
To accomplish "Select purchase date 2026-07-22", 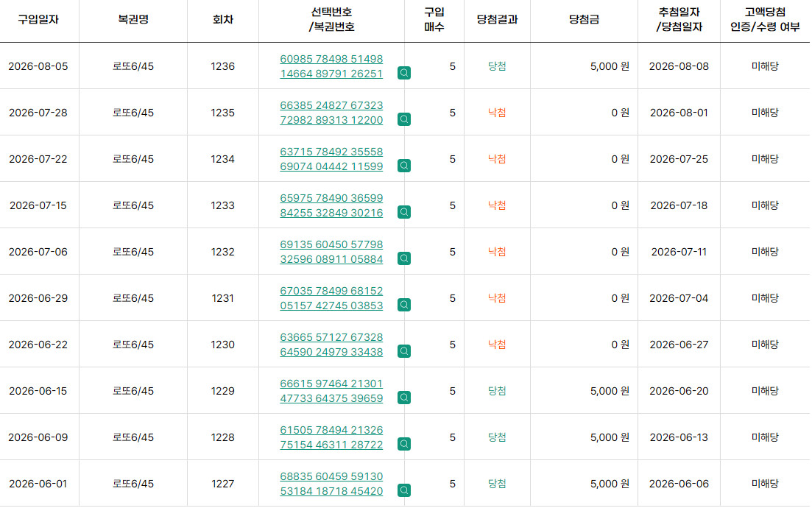I will (38, 159).
